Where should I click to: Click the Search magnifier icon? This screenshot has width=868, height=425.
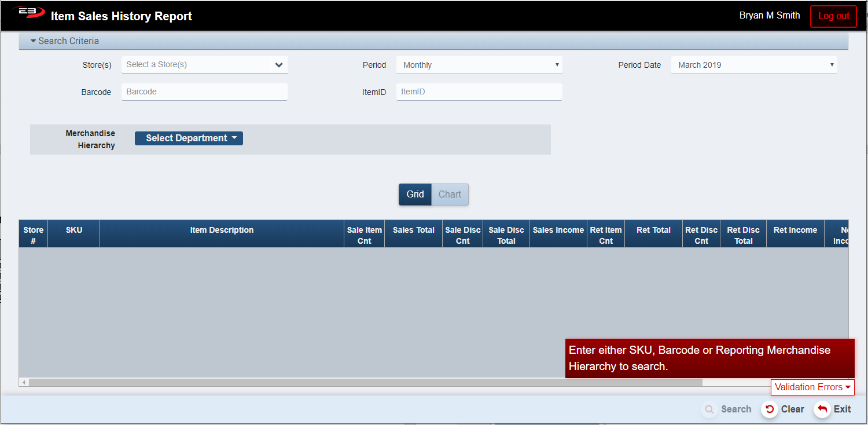click(709, 409)
